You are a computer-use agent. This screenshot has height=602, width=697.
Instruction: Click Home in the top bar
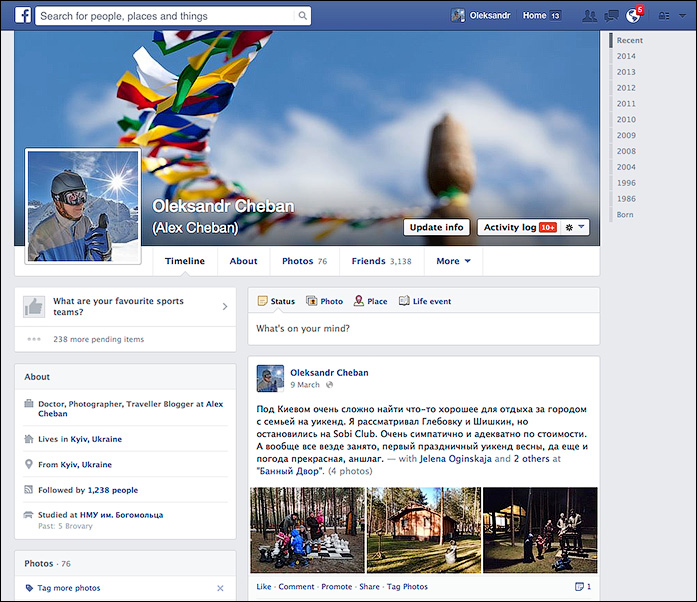[x=534, y=16]
